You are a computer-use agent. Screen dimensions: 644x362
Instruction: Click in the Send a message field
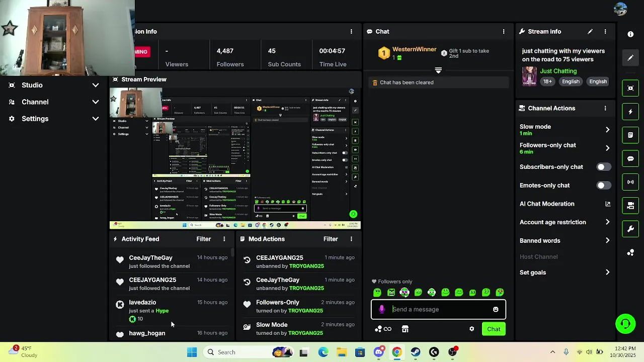pos(438,309)
